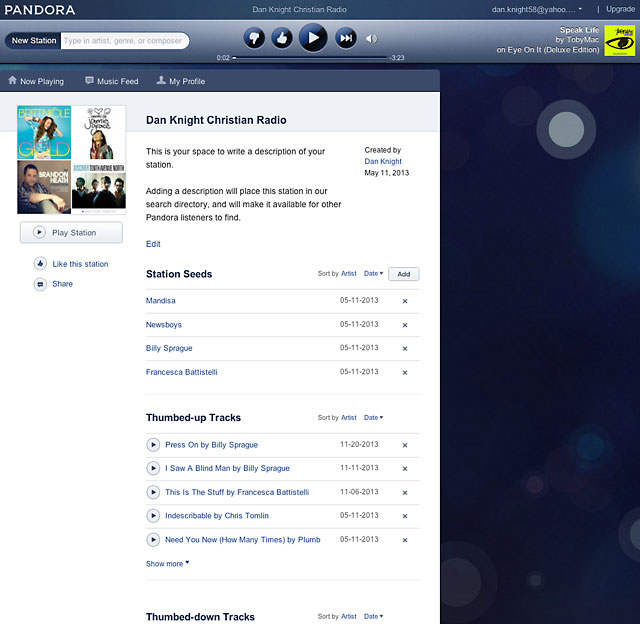This screenshot has width=640, height=624.
Task: Sort Thumbed-down Tracks by Artist
Action: (349, 616)
